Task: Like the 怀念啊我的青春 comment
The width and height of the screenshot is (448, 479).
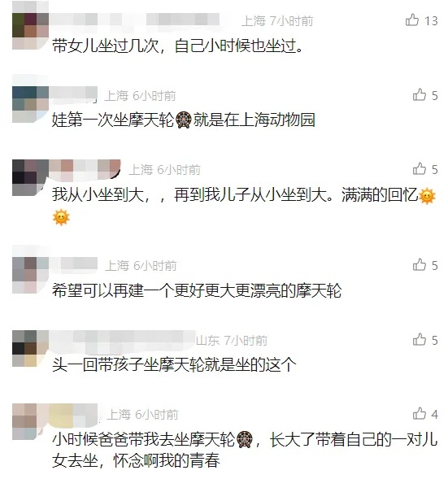Action: click(x=420, y=414)
